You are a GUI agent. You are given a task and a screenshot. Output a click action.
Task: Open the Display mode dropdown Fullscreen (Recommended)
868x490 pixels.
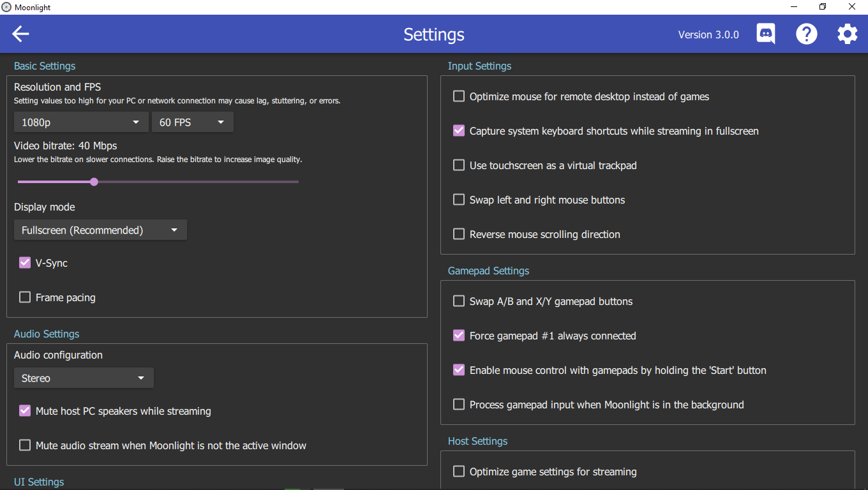click(100, 230)
